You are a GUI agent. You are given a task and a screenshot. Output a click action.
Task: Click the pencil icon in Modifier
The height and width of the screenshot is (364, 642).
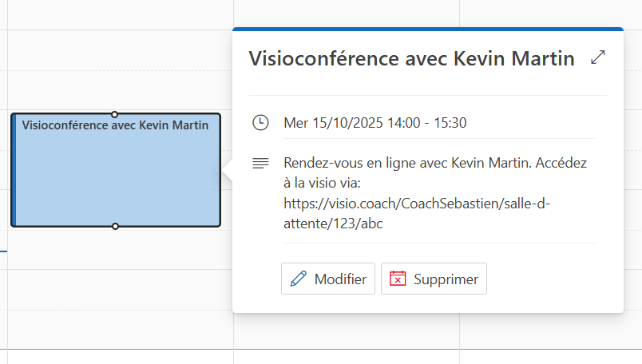pos(299,279)
